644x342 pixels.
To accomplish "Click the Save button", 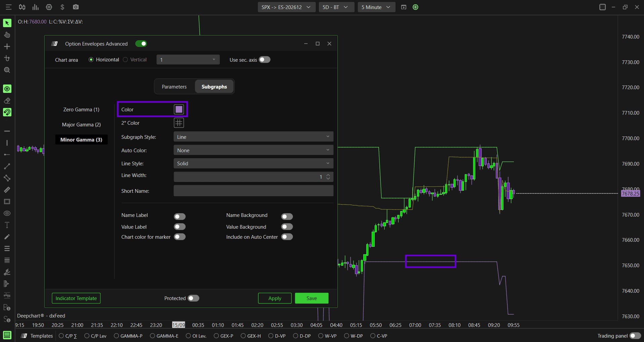I will click(312, 298).
